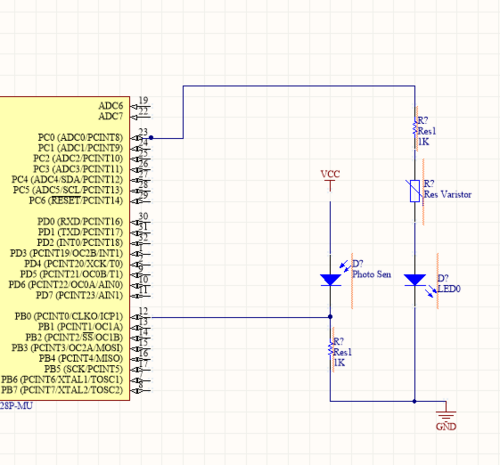Click the ADC6 pin label
The width and height of the screenshot is (500, 465).
pos(111,106)
